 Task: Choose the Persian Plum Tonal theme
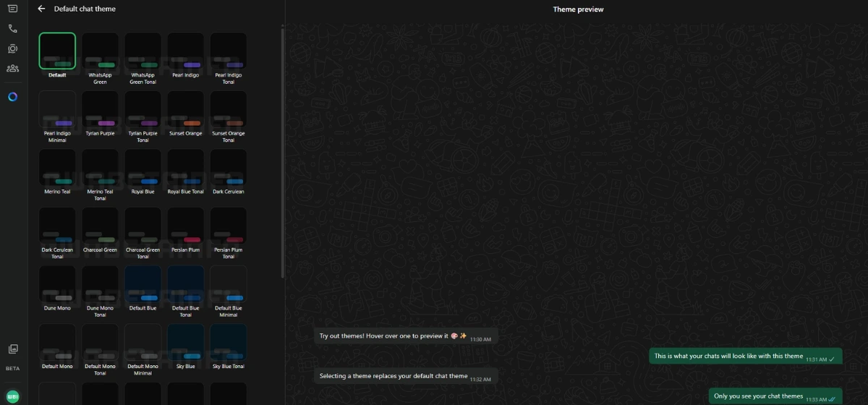[x=229, y=226]
